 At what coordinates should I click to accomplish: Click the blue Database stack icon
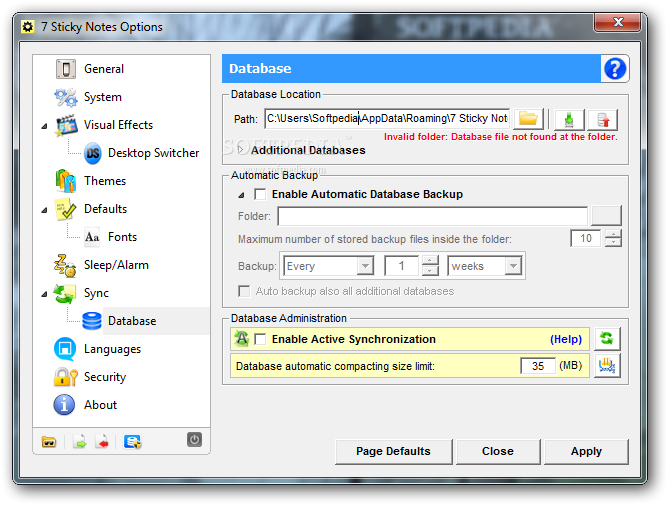[x=92, y=321]
